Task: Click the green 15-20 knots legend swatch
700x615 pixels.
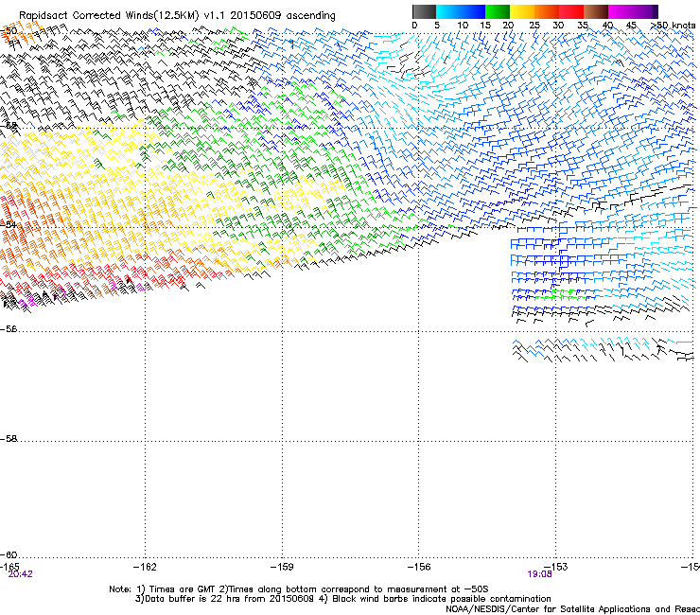Action: [x=498, y=11]
